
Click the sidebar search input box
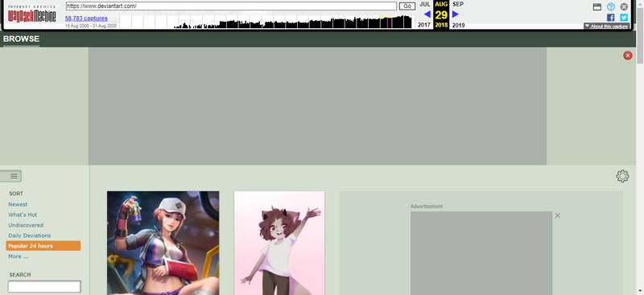44,286
